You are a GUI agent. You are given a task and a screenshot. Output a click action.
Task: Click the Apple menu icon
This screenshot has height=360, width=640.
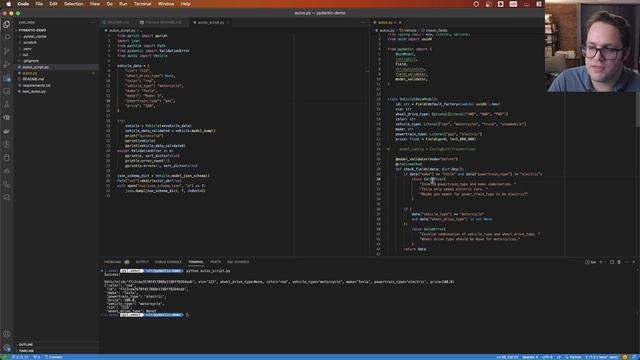[8, 4]
